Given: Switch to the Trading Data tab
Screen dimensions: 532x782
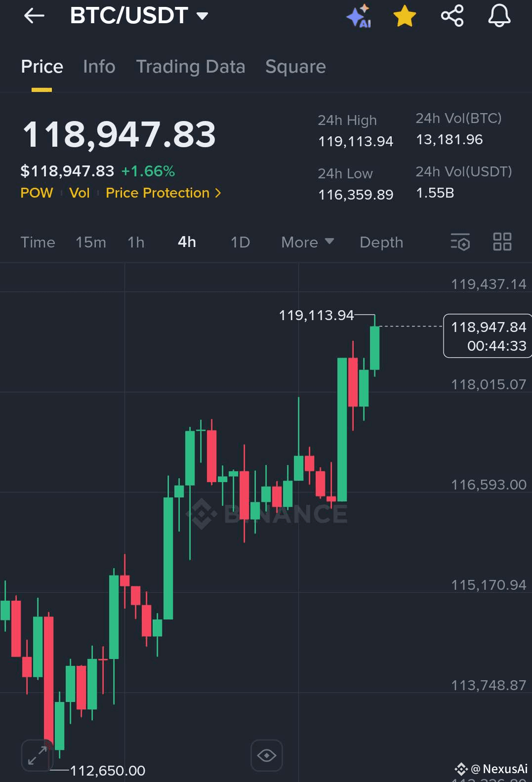Looking at the screenshot, I should tap(191, 67).
